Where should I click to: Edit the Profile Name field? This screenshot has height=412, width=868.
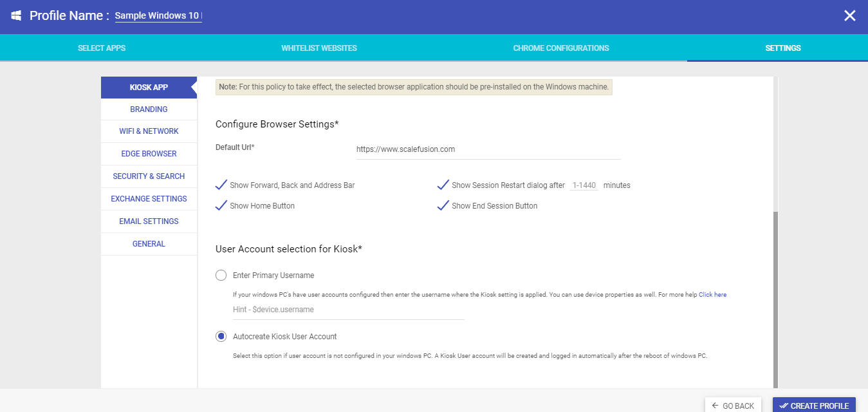tap(158, 15)
